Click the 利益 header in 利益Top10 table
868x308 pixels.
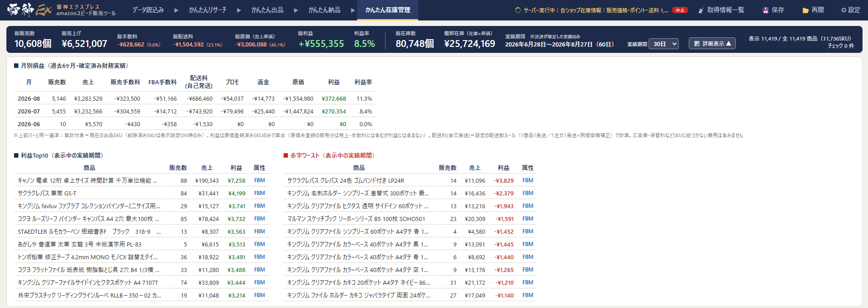(236, 168)
